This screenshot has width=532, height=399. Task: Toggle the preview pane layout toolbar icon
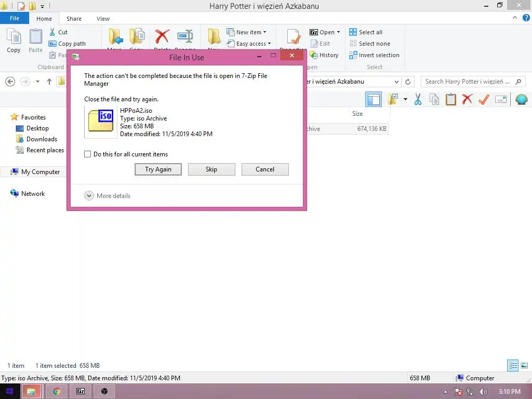[374, 99]
